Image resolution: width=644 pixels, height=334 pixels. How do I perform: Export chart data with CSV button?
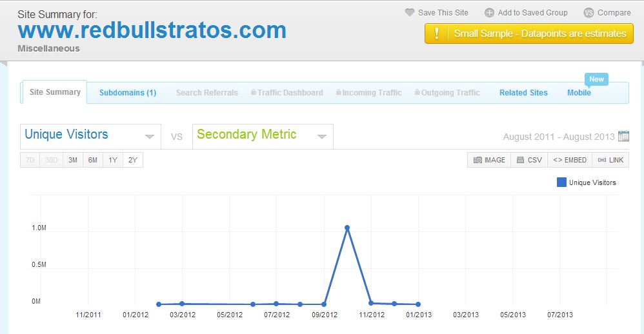529,160
